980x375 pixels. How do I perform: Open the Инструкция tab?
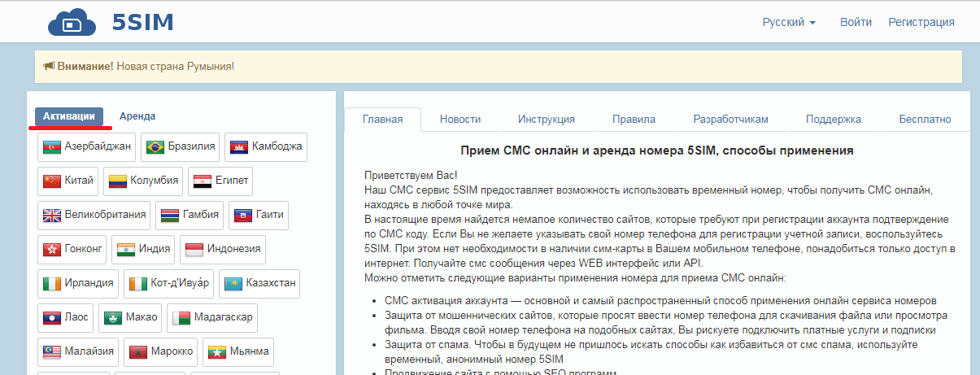click(x=547, y=120)
